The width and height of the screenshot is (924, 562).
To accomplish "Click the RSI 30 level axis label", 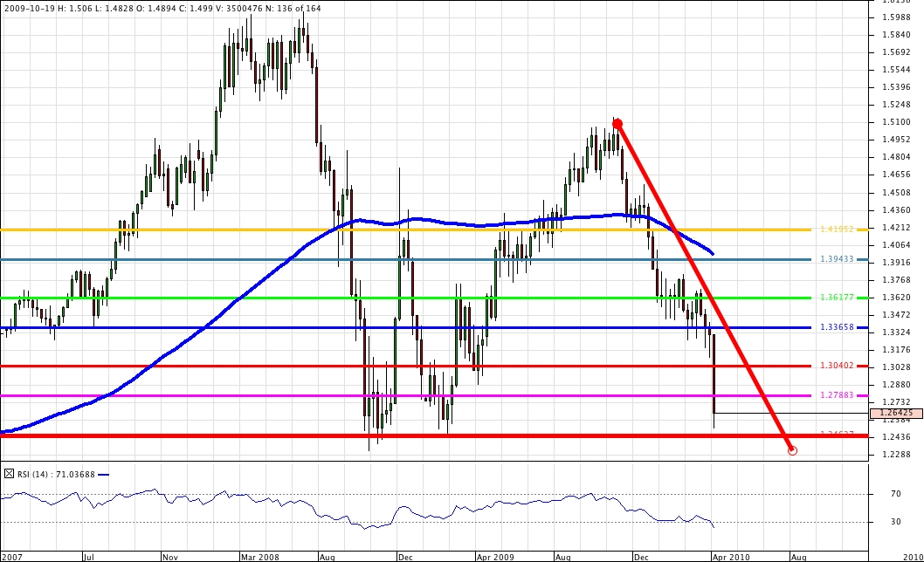I will (x=895, y=522).
